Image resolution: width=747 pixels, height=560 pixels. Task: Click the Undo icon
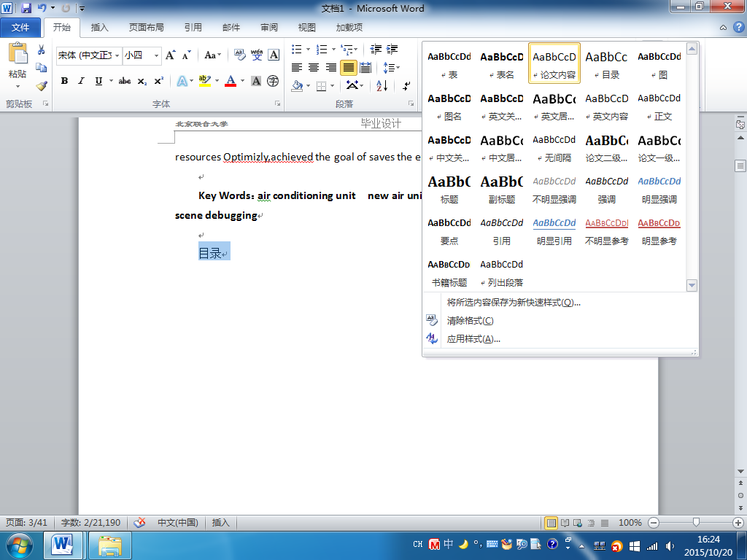point(42,8)
